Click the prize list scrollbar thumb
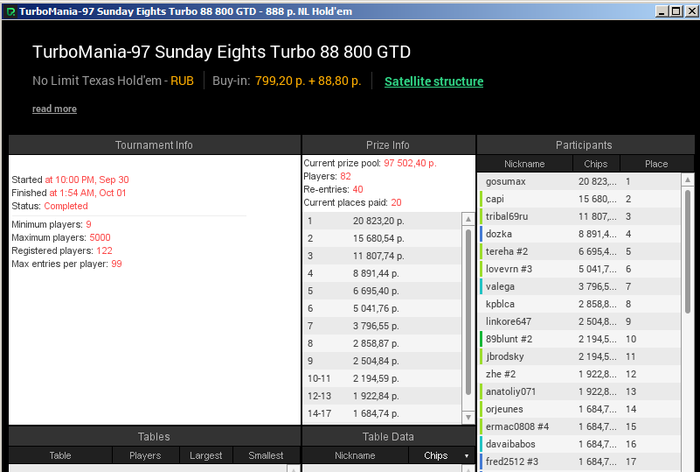This screenshot has height=472, width=700. coord(468,312)
